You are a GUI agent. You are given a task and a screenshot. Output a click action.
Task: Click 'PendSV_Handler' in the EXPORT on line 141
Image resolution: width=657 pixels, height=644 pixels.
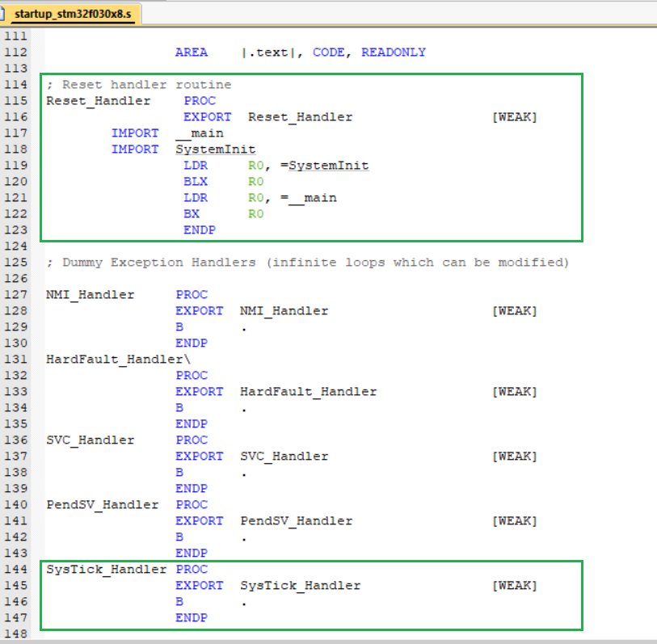tap(297, 521)
